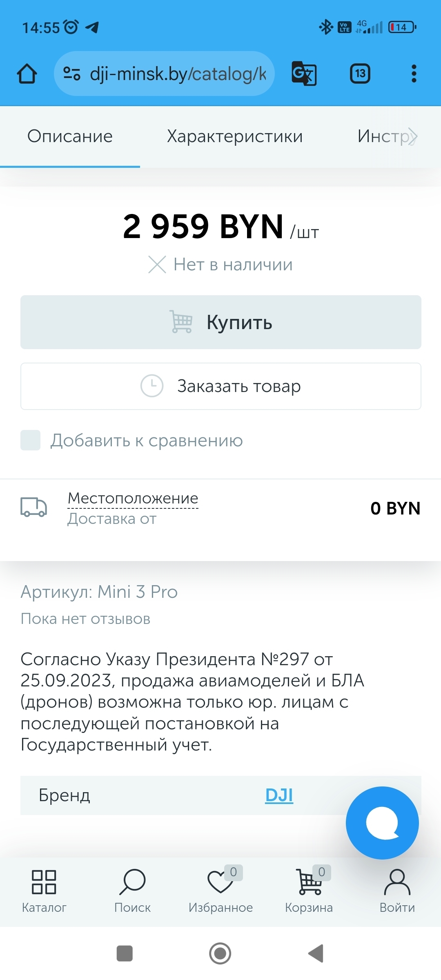Switch to the Характеристики tab

click(x=235, y=136)
